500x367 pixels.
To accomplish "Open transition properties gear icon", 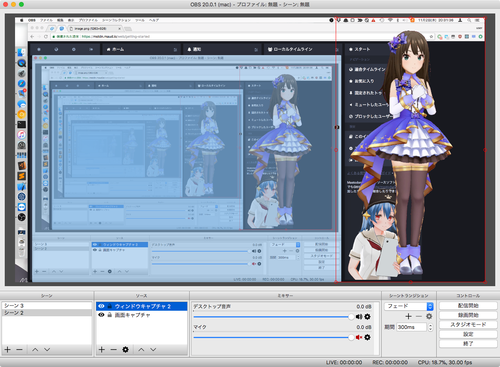I will pos(429,316).
